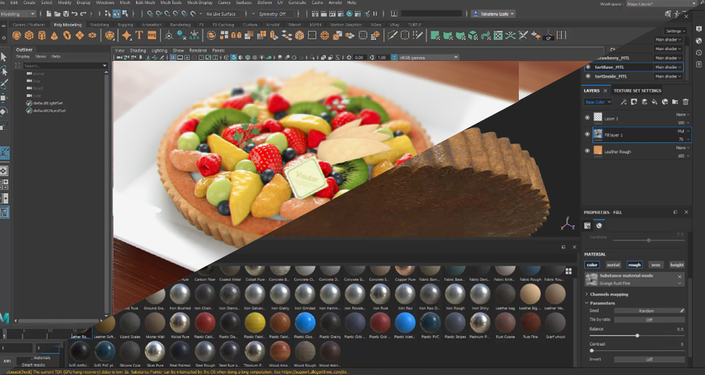Viewport: 705px width, 375px height.
Task: Click the Outliner search field
Action: [x=66, y=66]
